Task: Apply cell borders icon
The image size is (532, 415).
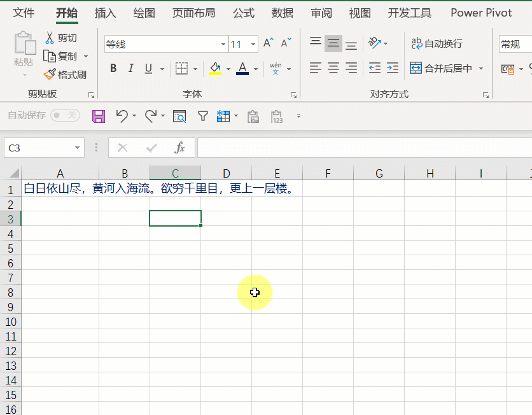Action: tap(181, 68)
